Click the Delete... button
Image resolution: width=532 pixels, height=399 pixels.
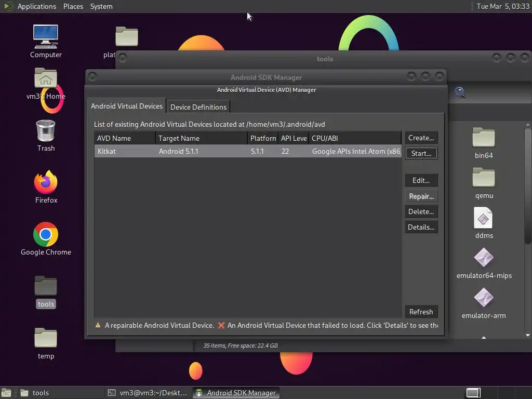[421, 212]
